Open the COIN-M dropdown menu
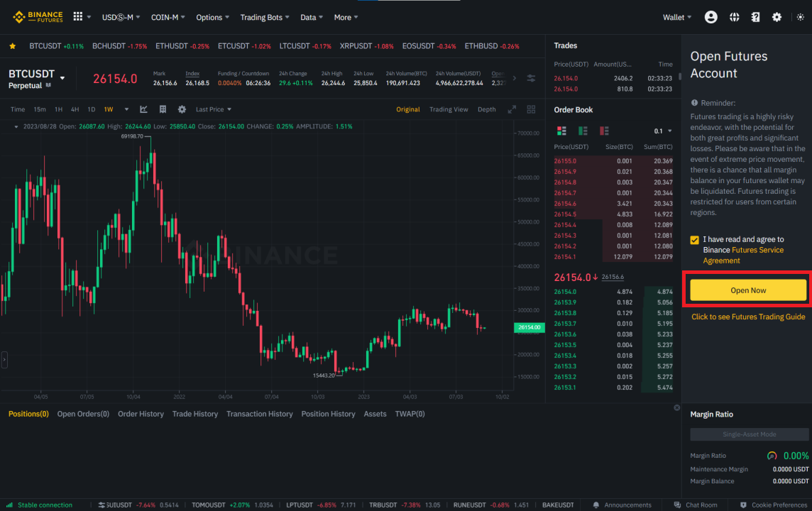Viewport: 812px width, 511px height. coord(168,17)
